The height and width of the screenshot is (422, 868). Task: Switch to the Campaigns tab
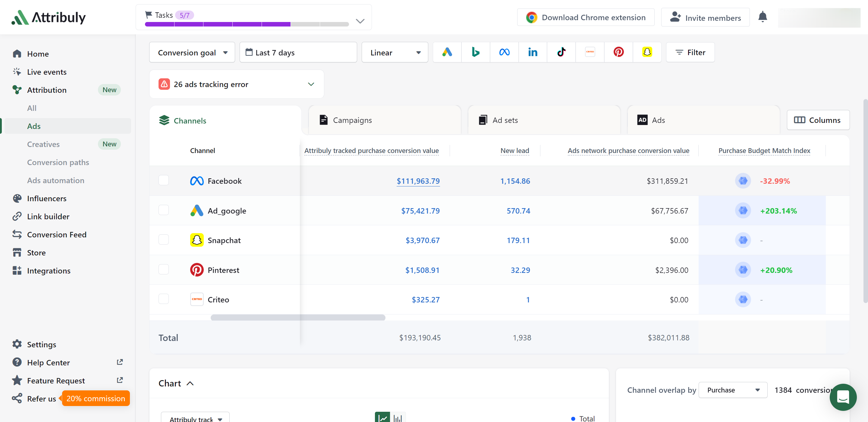[385, 120]
